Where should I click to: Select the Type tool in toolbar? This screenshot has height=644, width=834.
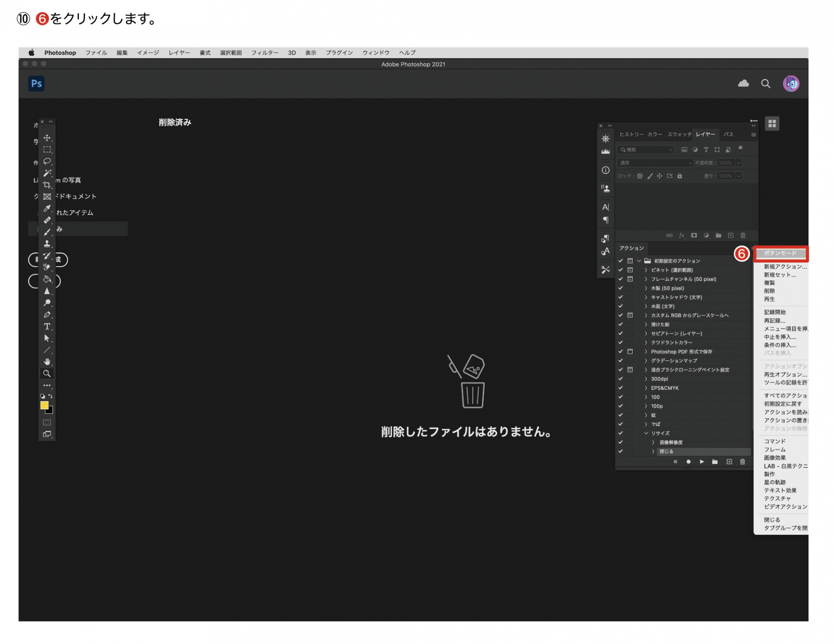pyautogui.click(x=47, y=326)
